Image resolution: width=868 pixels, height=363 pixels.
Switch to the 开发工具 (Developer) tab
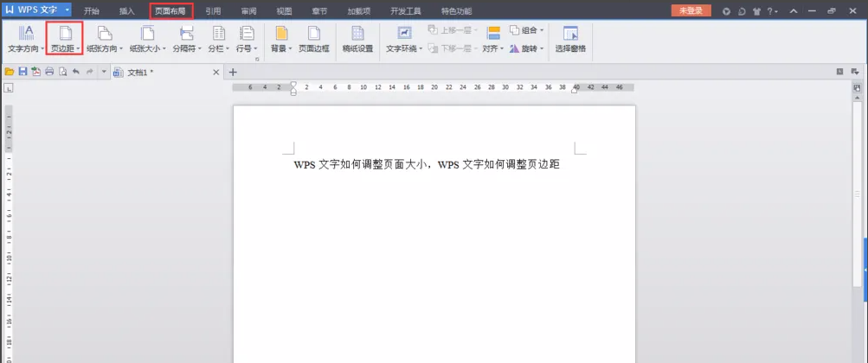(x=406, y=11)
